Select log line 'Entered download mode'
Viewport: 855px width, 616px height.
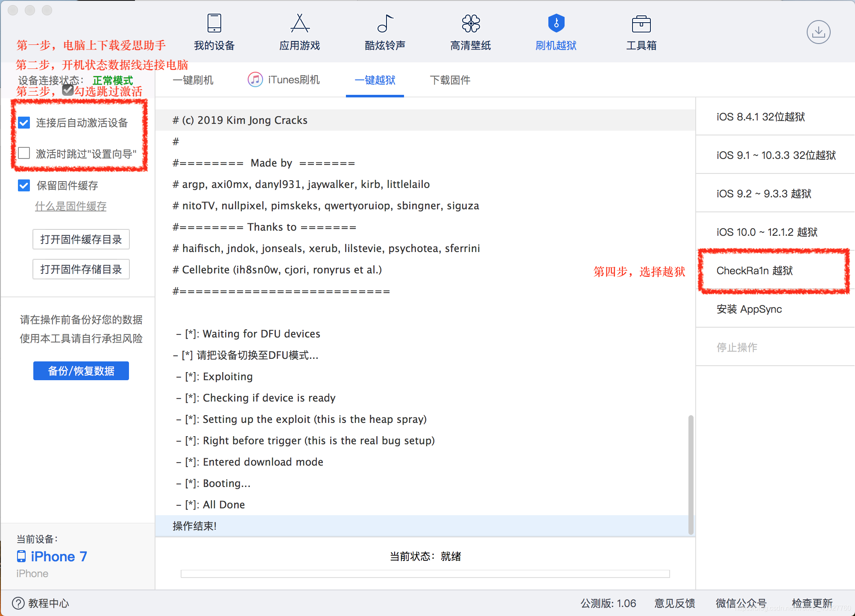click(x=425, y=462)
